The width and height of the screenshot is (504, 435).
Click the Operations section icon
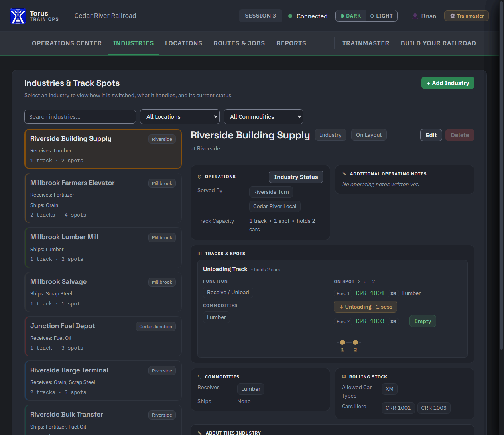click(x=200, y=177)
